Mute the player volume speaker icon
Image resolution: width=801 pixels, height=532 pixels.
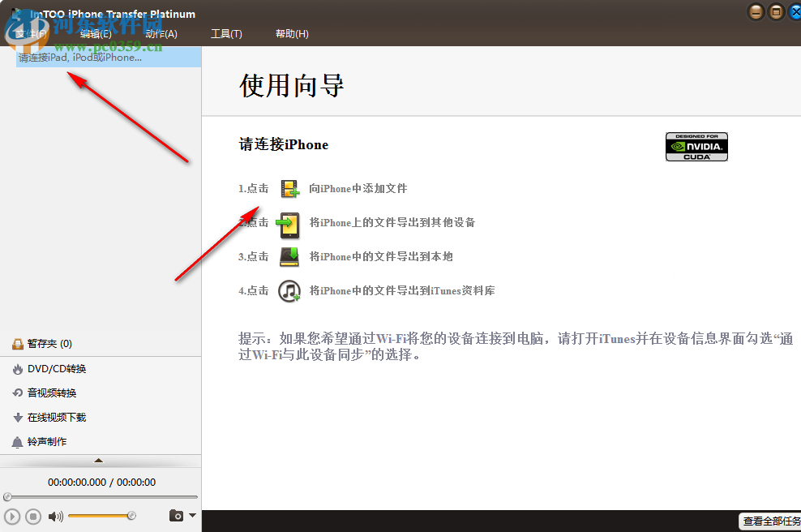(54, 516)
